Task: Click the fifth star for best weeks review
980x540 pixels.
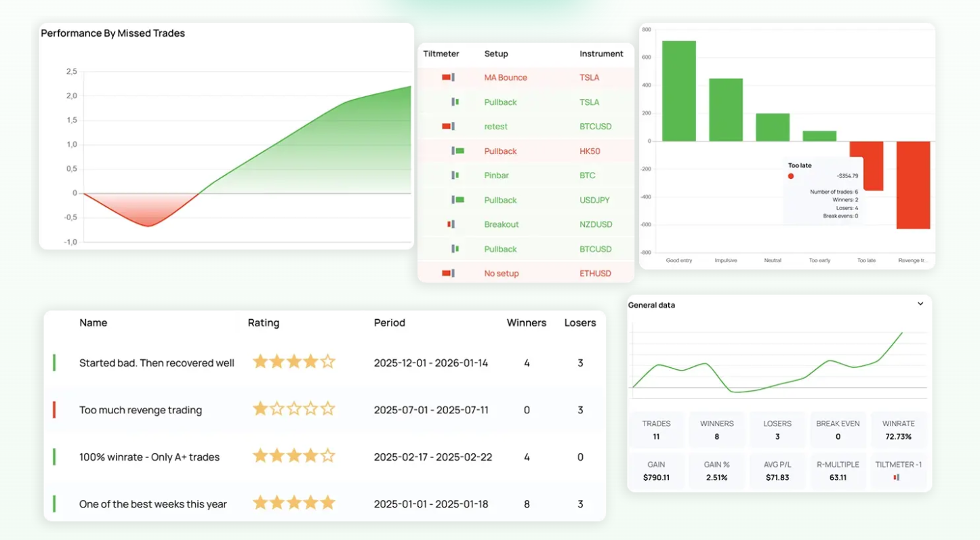Action: click(328, 503)
